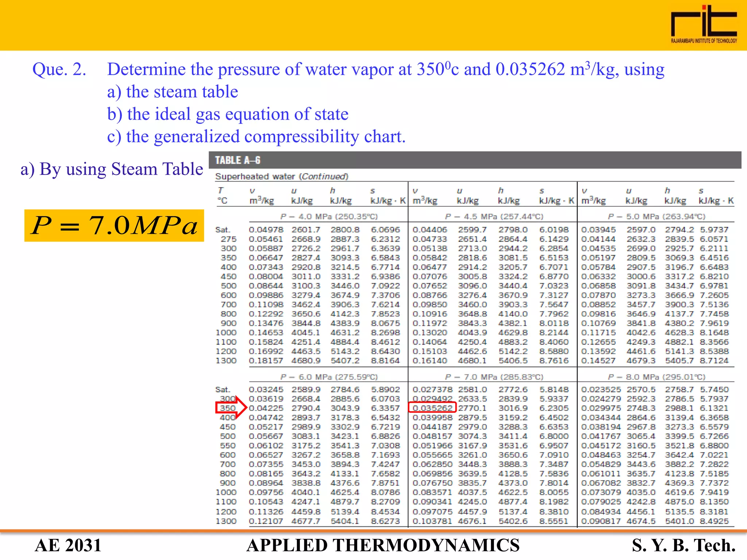Image resolution: width=747 pixels, height=560 pixels.
Task: Click the 'P = 7.0MPa' answer box
Action: click(114, 225)
